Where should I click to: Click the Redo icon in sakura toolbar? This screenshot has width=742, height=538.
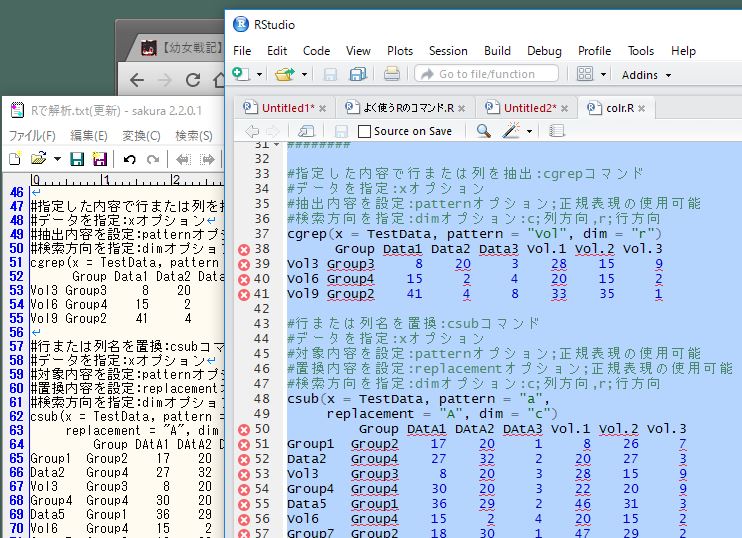(x=152, y=159)
